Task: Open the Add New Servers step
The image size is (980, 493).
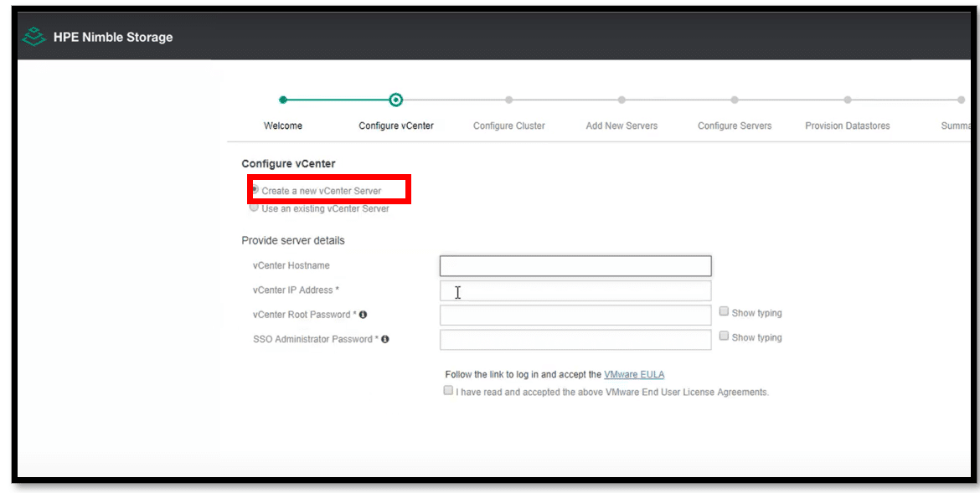Action: [622, 126]
